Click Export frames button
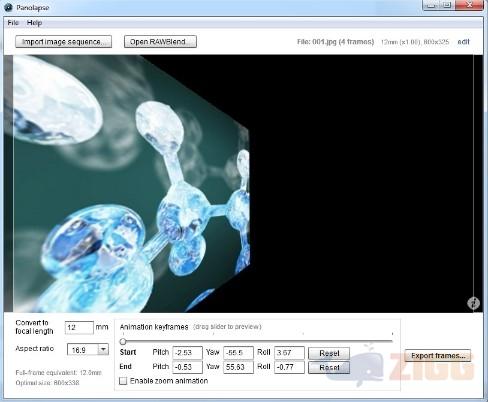The height and width of the screenshot is (402, 488). (x=438, y=356)
